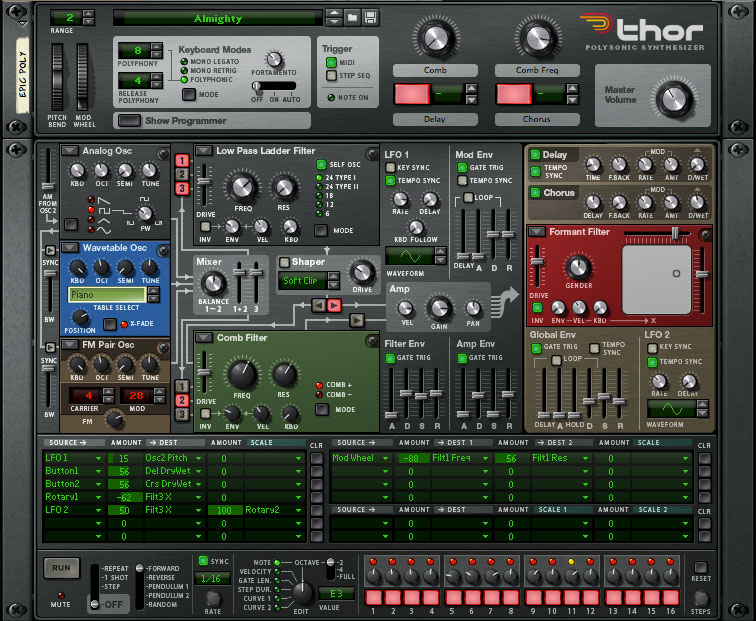The width and height of the screenshot is (756, 621).
Task: Click the Comb Freq rotary knob
Action: [x=538, y=38]
